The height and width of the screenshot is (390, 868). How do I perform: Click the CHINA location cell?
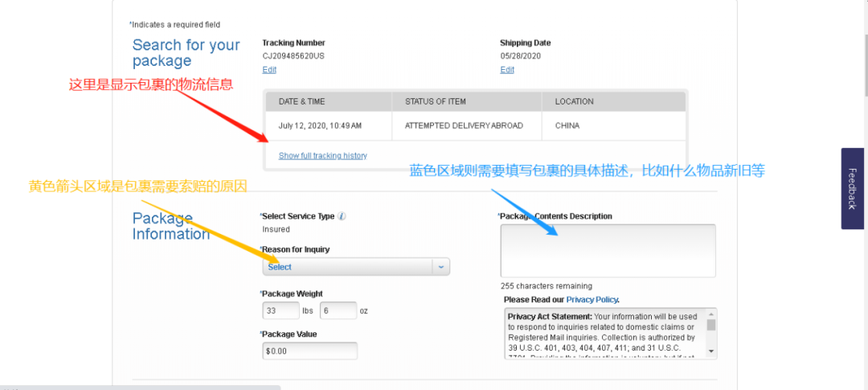pyautogui.click(x=614, y=125)
